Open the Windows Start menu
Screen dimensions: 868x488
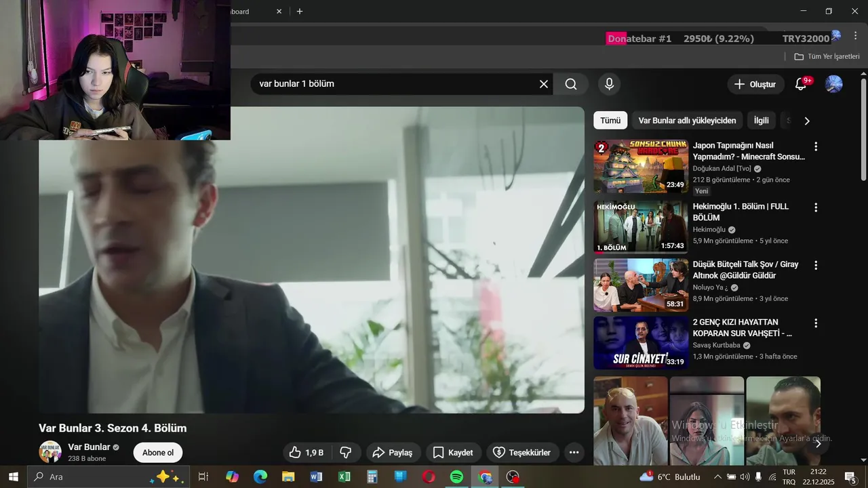pos(13,476)
